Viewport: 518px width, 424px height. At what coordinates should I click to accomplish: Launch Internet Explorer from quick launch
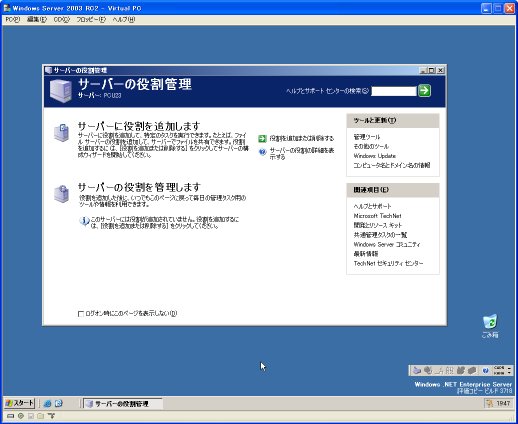coord(47,404)
